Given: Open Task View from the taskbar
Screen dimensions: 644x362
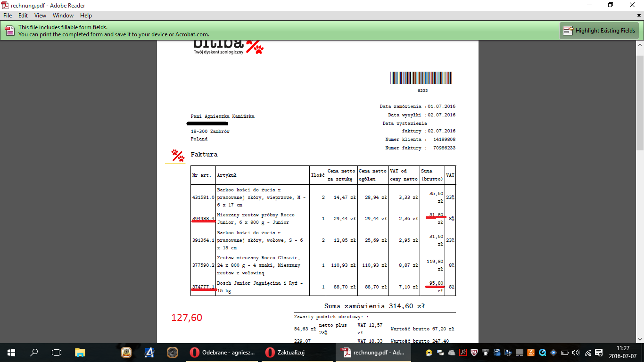Looking at the screenshot, I should (x=57, y=352).
